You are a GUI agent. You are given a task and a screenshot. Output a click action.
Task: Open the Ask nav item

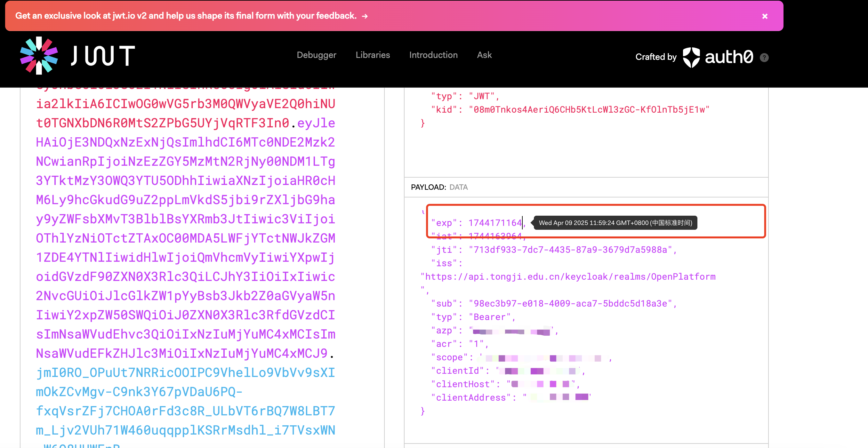tap(484, 55)
